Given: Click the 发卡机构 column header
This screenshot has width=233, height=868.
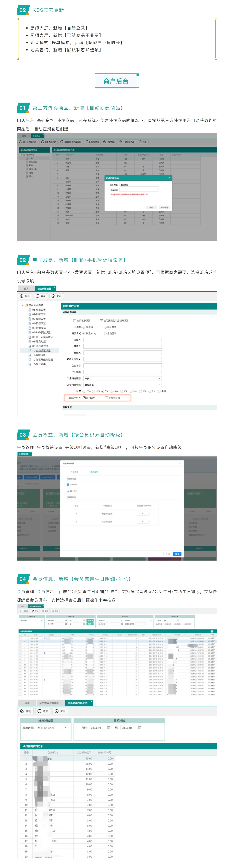Looking at the screenshot, I should pos(53,752).
